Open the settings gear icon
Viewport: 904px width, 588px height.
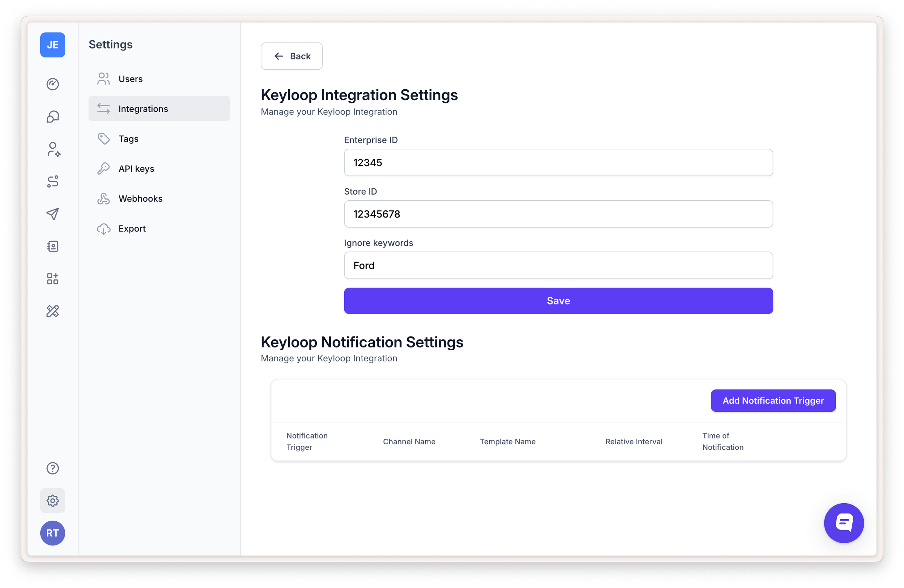(x=52, y=500)
